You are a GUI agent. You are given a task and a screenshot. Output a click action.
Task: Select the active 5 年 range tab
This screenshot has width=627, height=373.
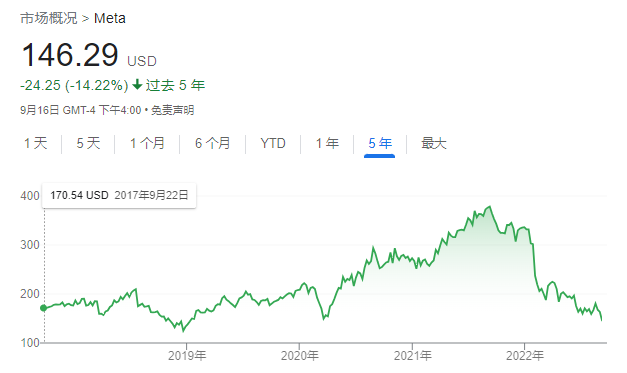[x=380, y=143]
